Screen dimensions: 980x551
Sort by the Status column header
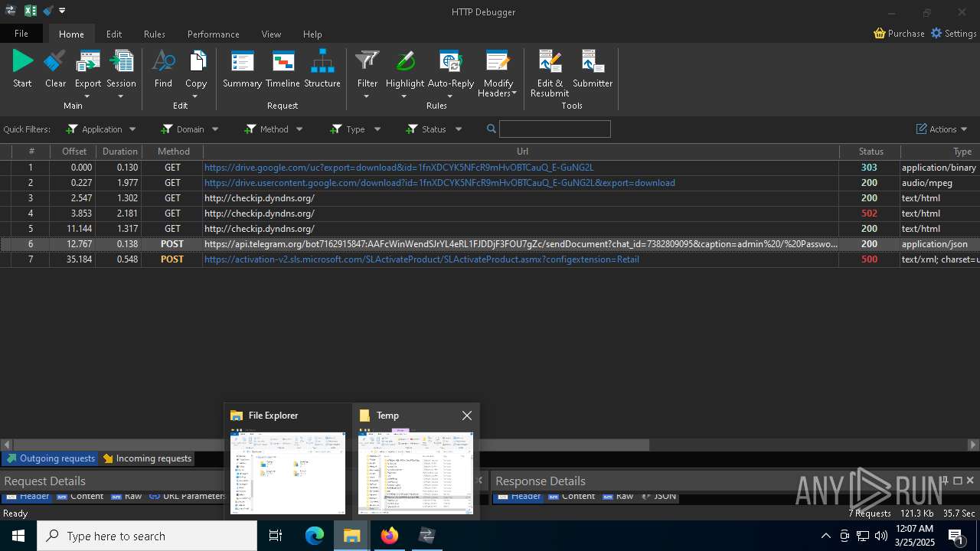click(871, 152)
